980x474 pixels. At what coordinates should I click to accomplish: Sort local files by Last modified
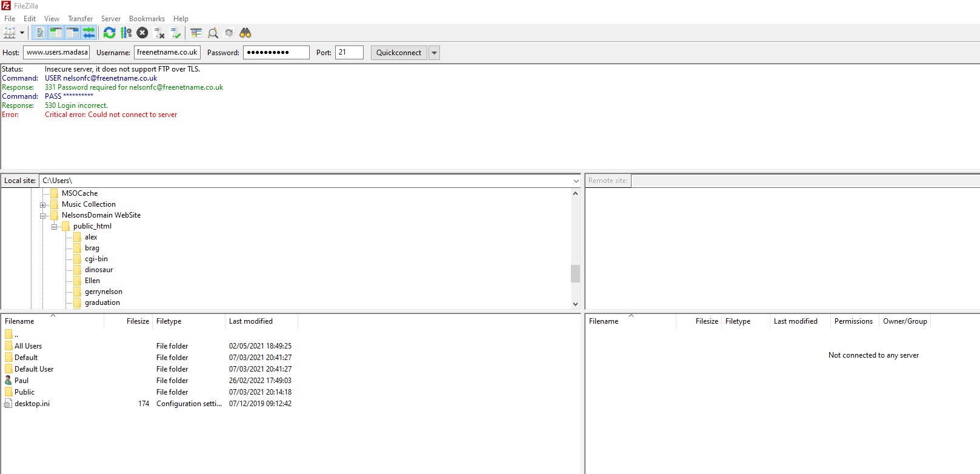[x=251, y=321]
